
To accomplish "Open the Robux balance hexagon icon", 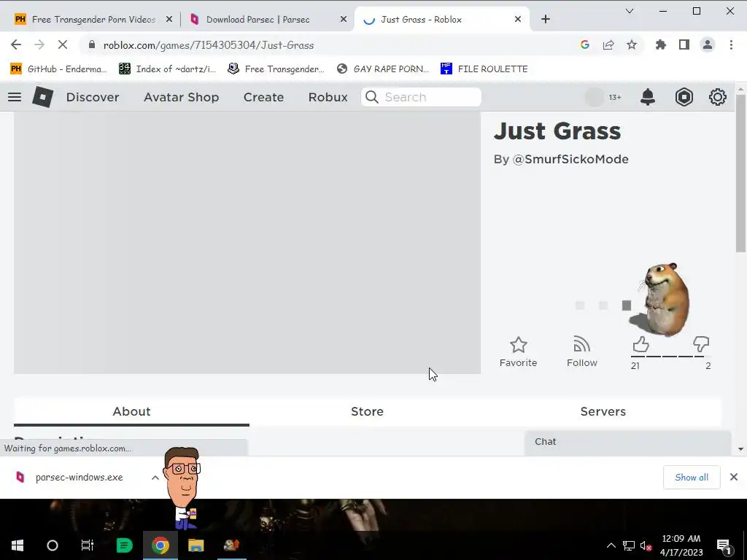I will pyautogui.click(x=684, y=97).
